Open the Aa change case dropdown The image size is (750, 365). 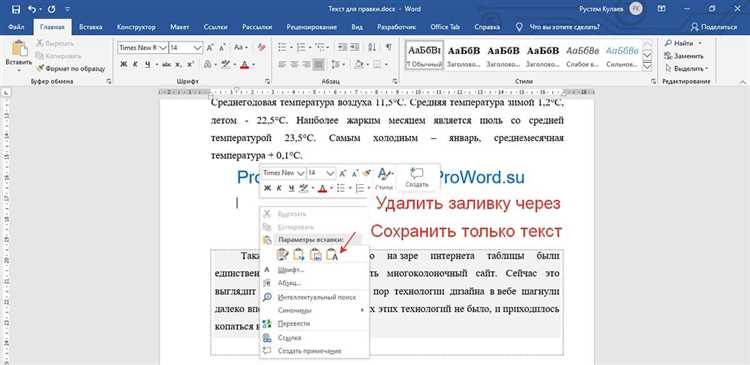(241, 48)
